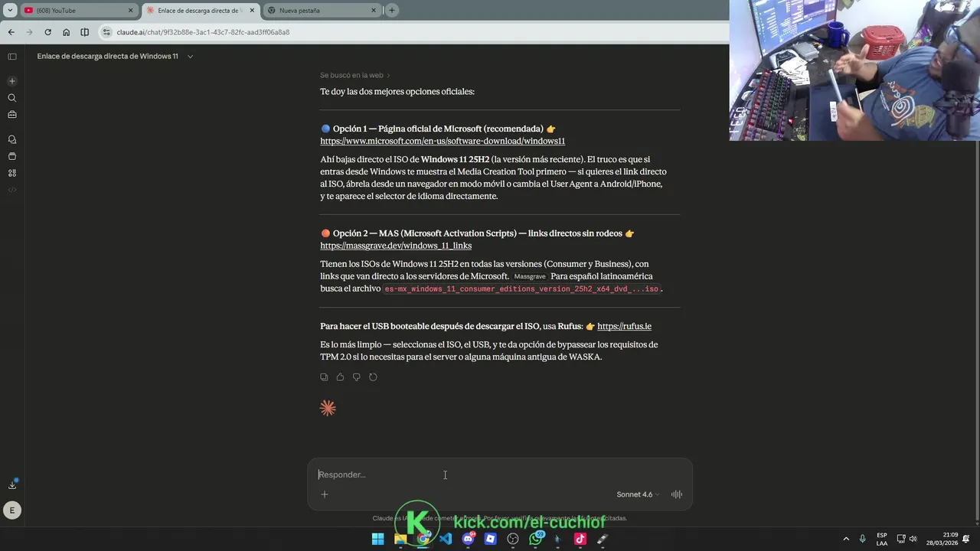Open the chats bubble icon in sidebar
Image resolution: width=980 pixels, height=551 pixels.
12,139
